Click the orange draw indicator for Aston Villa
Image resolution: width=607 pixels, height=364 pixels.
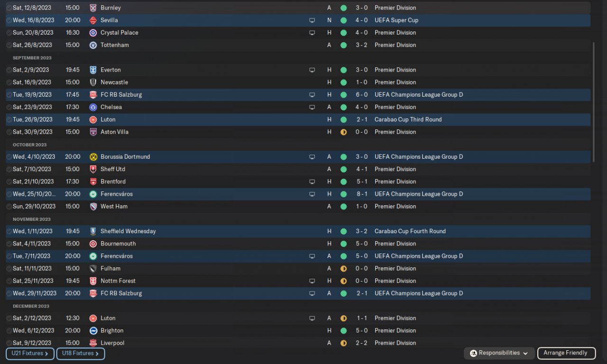click(x=343, y=132)
